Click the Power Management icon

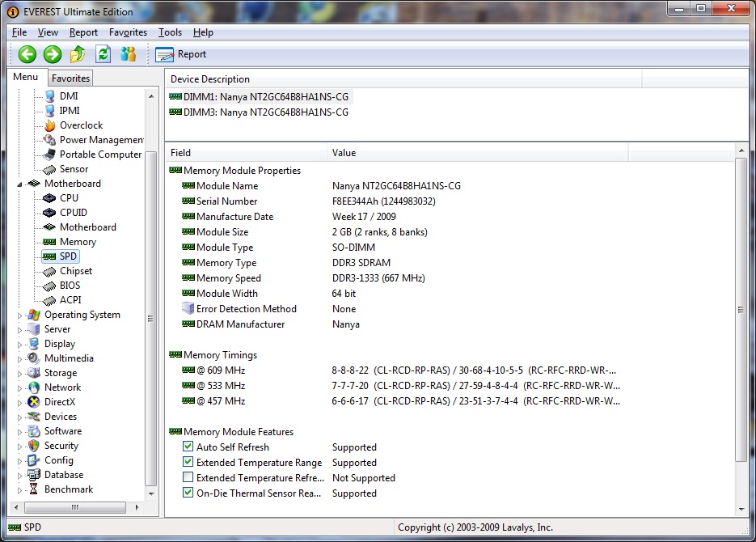(x=49, y=140)
